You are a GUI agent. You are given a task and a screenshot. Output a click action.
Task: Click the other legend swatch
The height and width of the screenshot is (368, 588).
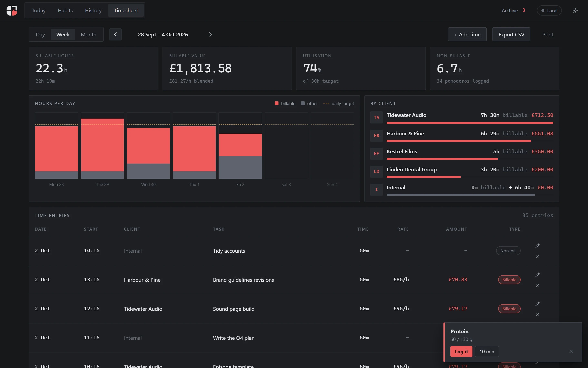(x=303, y=103)
